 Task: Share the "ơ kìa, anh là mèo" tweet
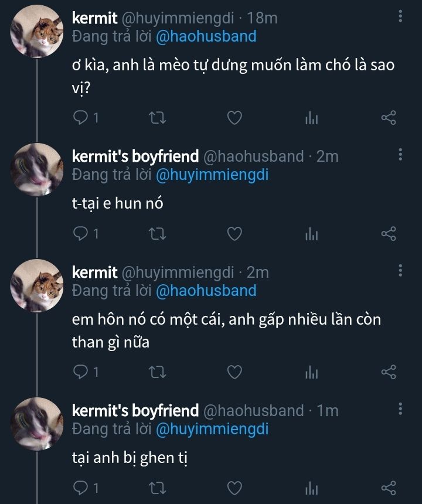389,118
